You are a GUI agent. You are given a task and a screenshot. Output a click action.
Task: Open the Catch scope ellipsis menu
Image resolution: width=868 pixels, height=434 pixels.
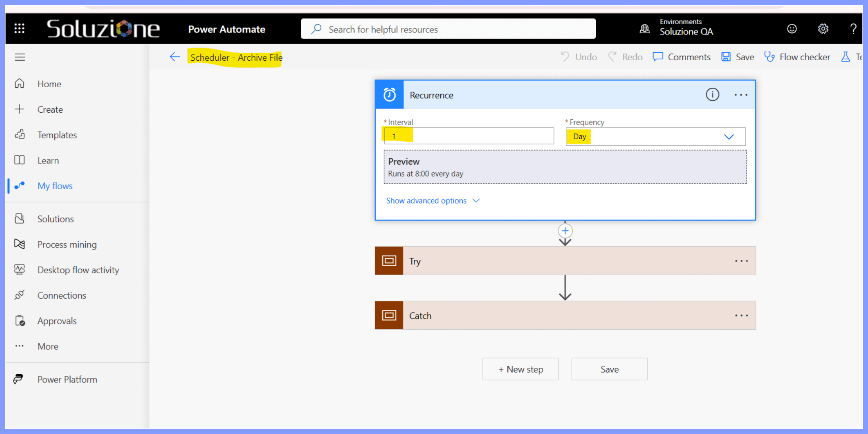point(741,315)
